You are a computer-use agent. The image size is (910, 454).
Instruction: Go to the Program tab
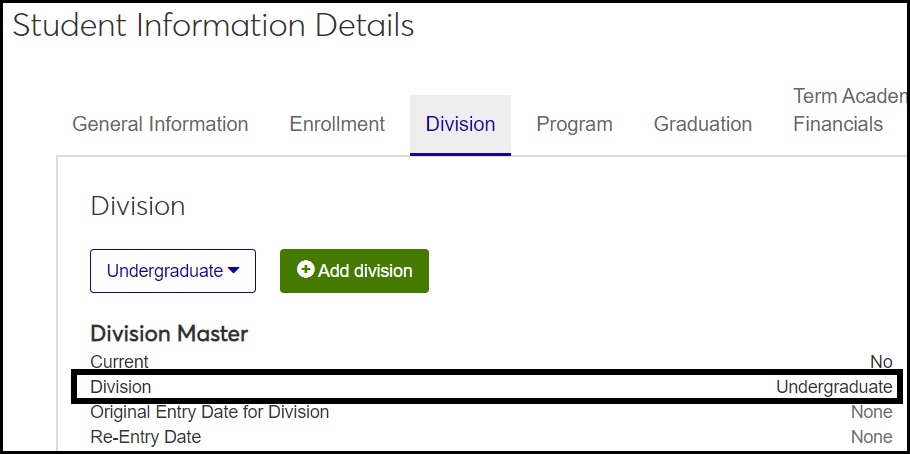tap(574, 125)
